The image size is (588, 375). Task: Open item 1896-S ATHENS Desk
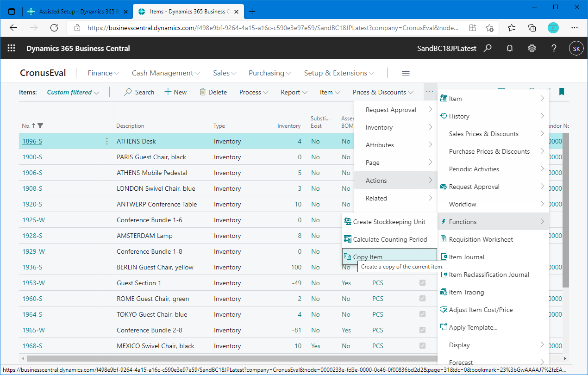pos(31,141)
